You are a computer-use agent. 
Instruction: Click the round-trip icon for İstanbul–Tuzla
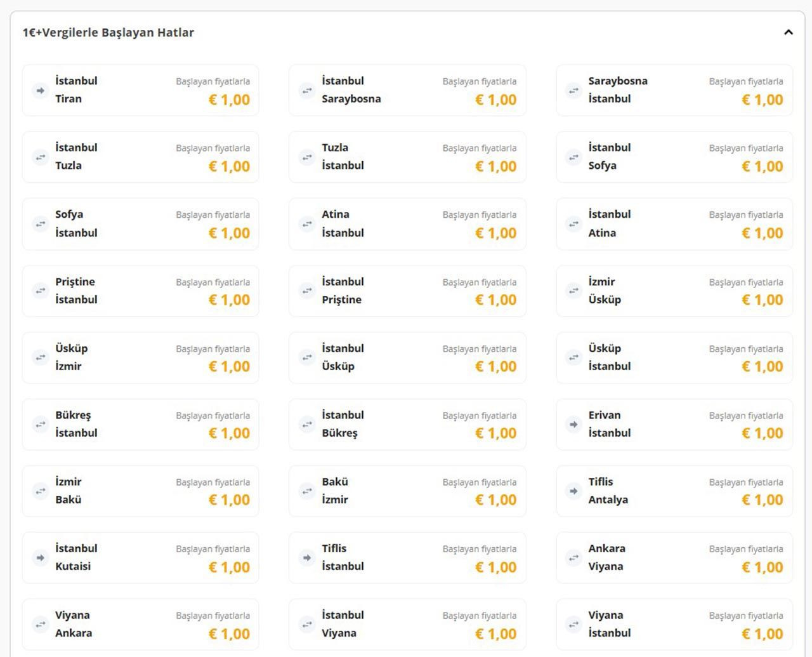[41, 157]
